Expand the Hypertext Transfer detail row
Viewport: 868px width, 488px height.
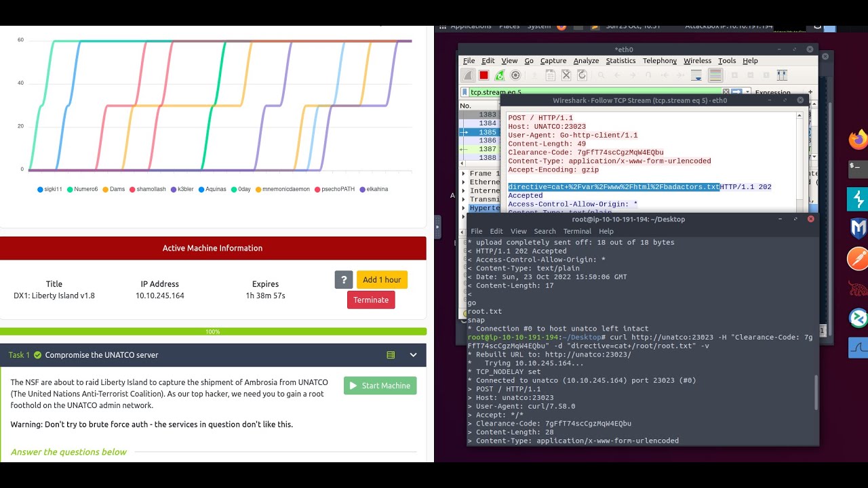click(x=463, y=209)
